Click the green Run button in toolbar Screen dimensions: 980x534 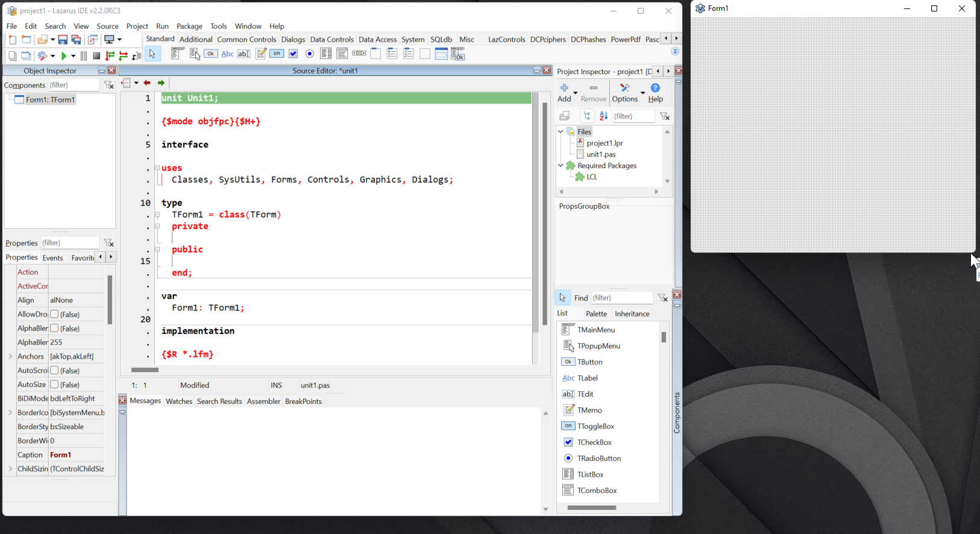pos(64,56)
